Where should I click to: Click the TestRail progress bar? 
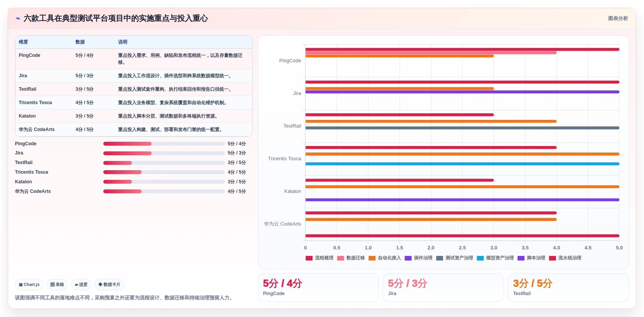[164, 163]
